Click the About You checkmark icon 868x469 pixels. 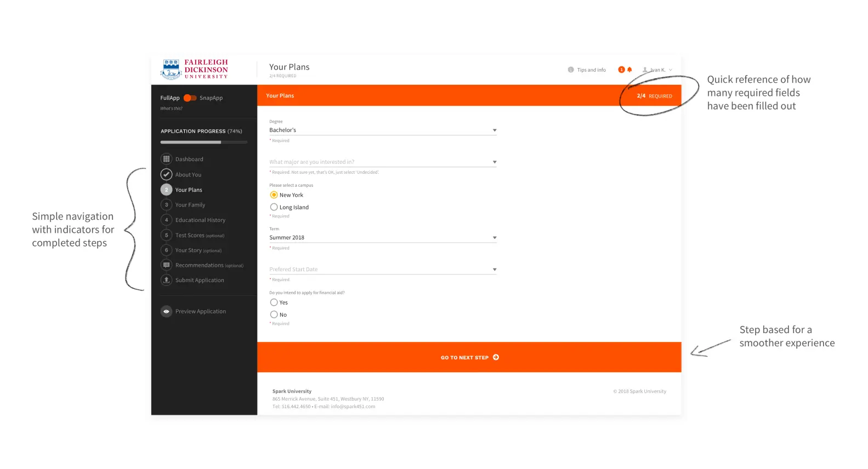166,174
